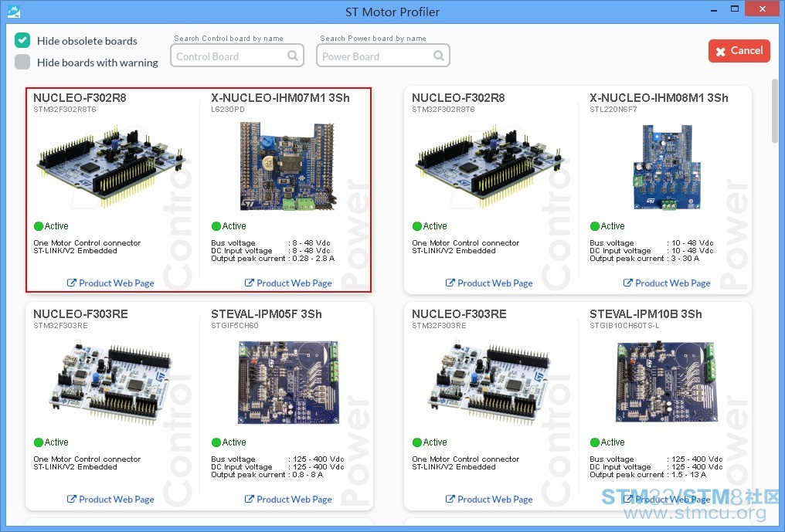Click green Active status dot of X-NUCLEO-IHM07M1
This screenshot has width=785, height=532.
pyautogui.click(x=216, y=226)
